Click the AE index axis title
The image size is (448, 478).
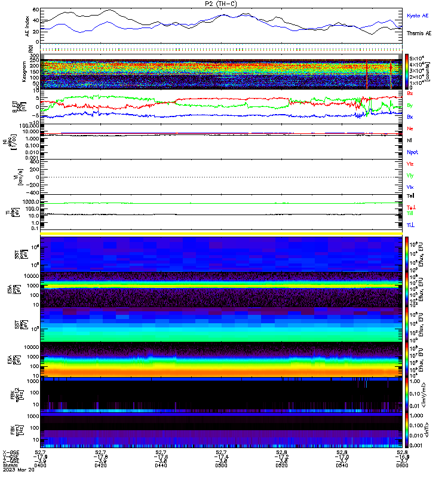click(x=27, y=26)
